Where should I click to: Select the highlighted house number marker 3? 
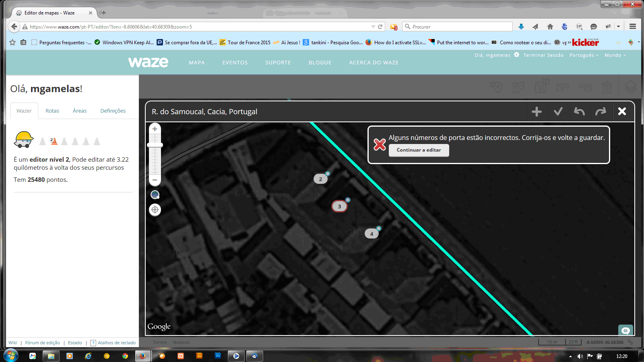coord(339,206)
